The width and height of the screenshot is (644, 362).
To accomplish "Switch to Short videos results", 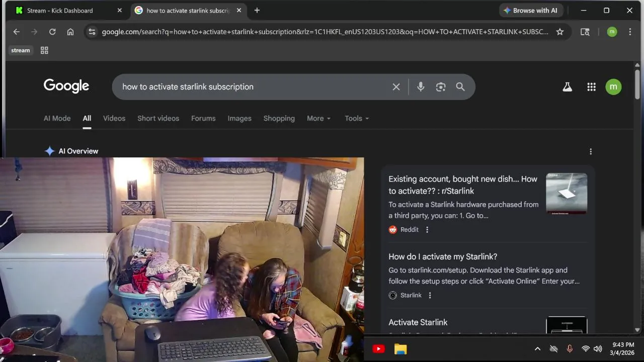I will 158,119.
